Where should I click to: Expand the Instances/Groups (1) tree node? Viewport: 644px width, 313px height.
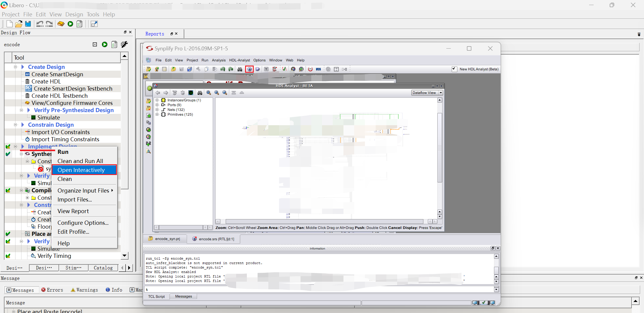pyautogui.click(x=157, y=100)
